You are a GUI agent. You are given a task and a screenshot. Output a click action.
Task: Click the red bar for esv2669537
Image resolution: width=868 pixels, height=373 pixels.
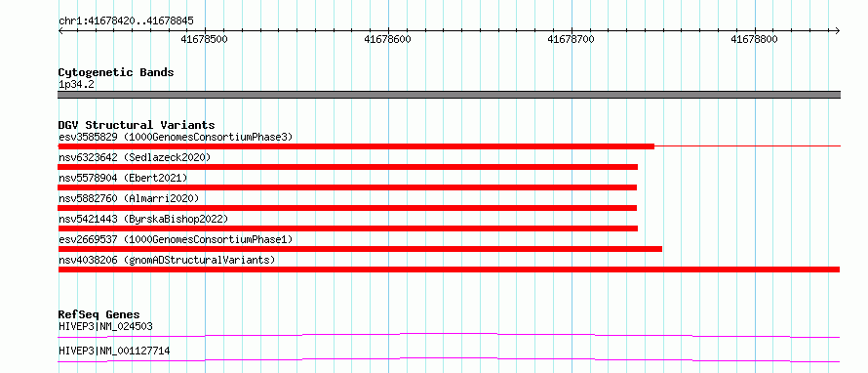pyautogui.click(x=360, y=249)
